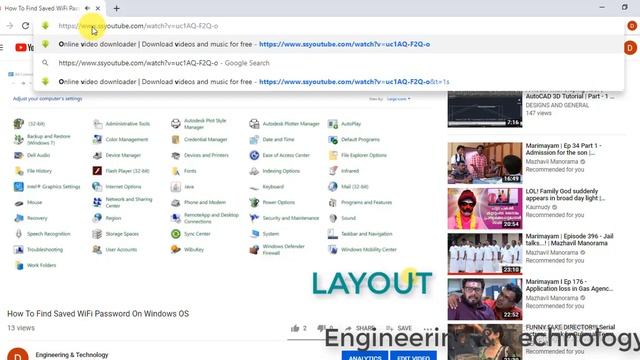Image resolution: width=640 pixels, height=360 pixels.
Task: Click the SHARE button under the video
Action: 360,328
